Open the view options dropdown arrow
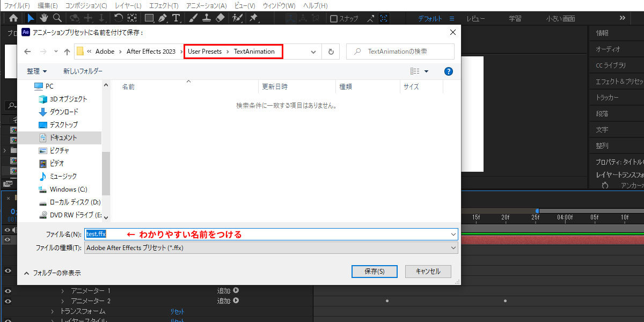 pos(427,71)
